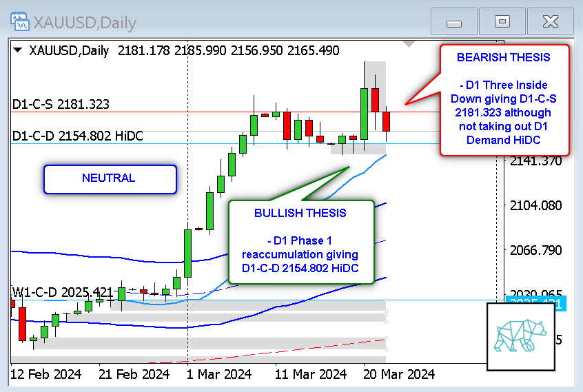Select the BULLISH THESIS callout

pos(300,240)
